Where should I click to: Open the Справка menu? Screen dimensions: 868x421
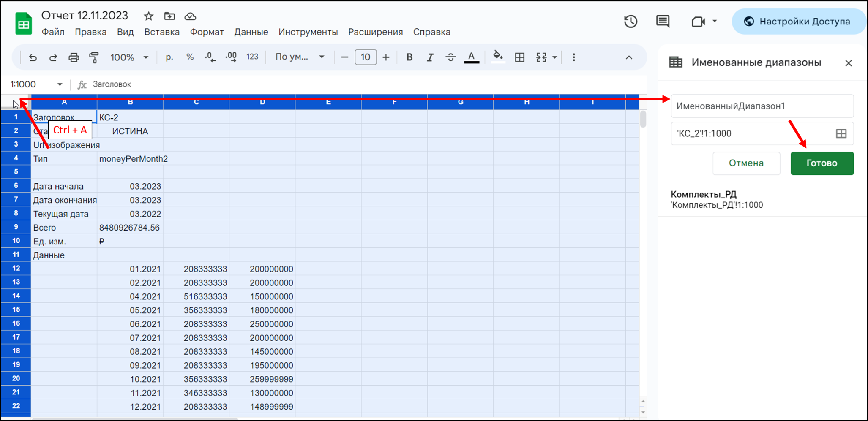pos(432,32)
